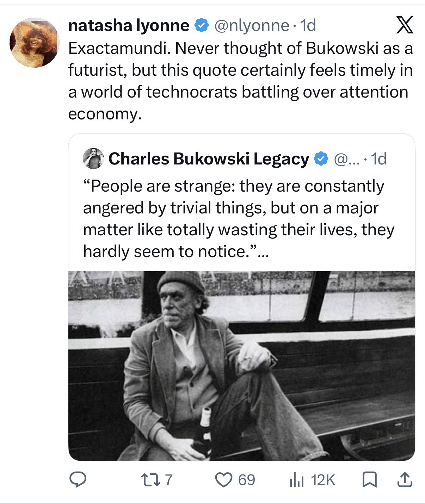This screenshot has height=504, width=425.
Task: Open the quoted tweet's 1d timestamp
Action: click(x=380, y=159)
